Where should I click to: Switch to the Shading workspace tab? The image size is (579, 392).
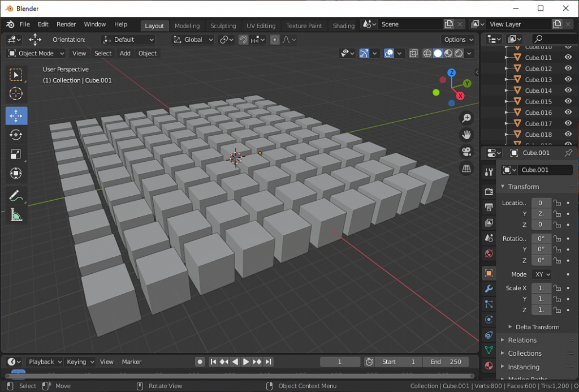tap(343, 25)
